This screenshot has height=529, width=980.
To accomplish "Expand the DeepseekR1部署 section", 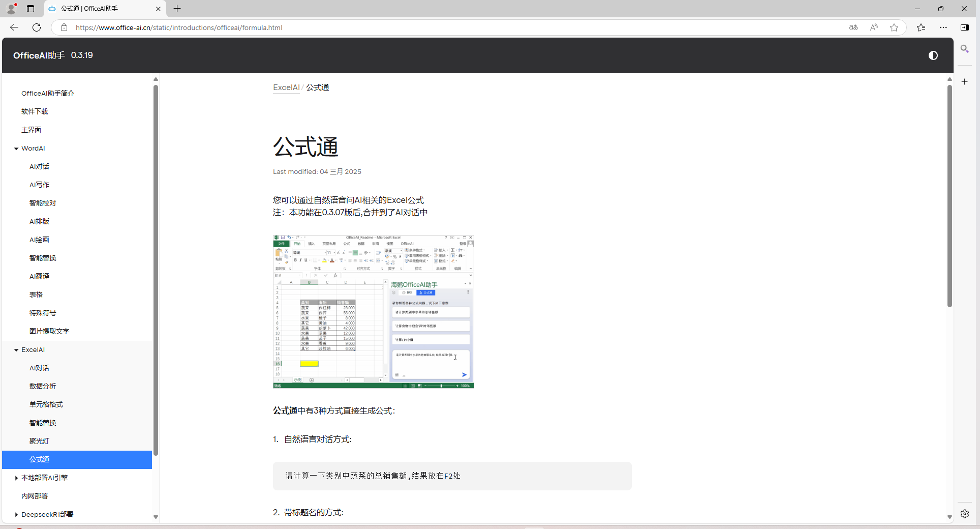I will (16, 515).
